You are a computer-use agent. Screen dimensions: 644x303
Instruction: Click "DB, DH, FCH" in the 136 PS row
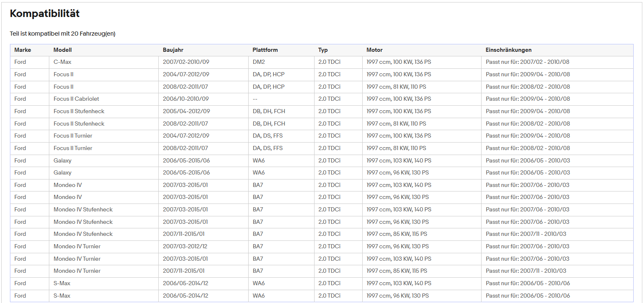[269, 111]
